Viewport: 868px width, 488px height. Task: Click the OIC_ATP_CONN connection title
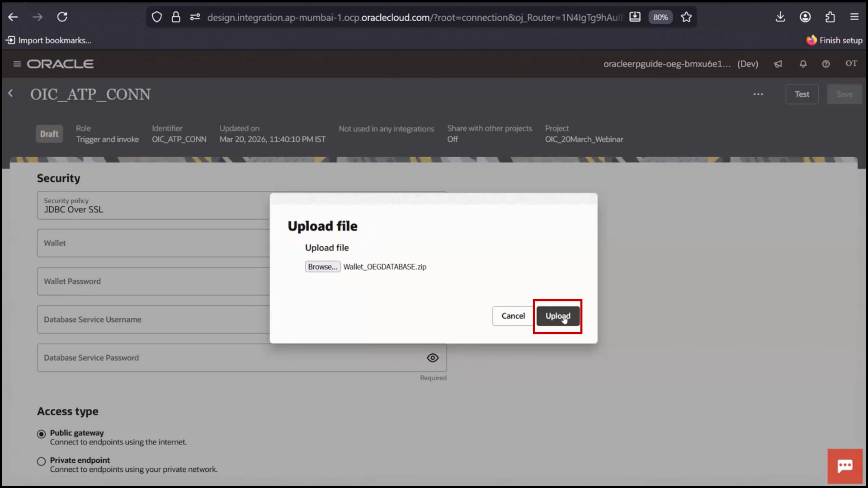click(x=90, y=94)
